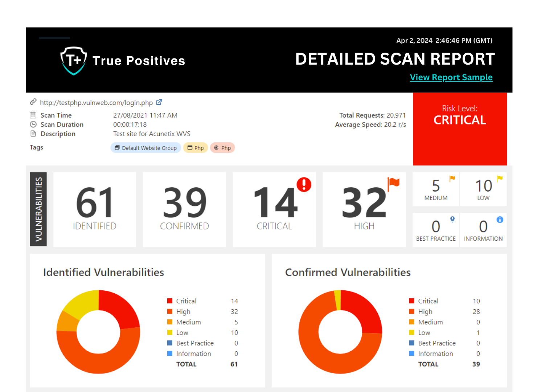Click the 39 Confirmed card
537x392 pixels.
[x=184, y=209]
